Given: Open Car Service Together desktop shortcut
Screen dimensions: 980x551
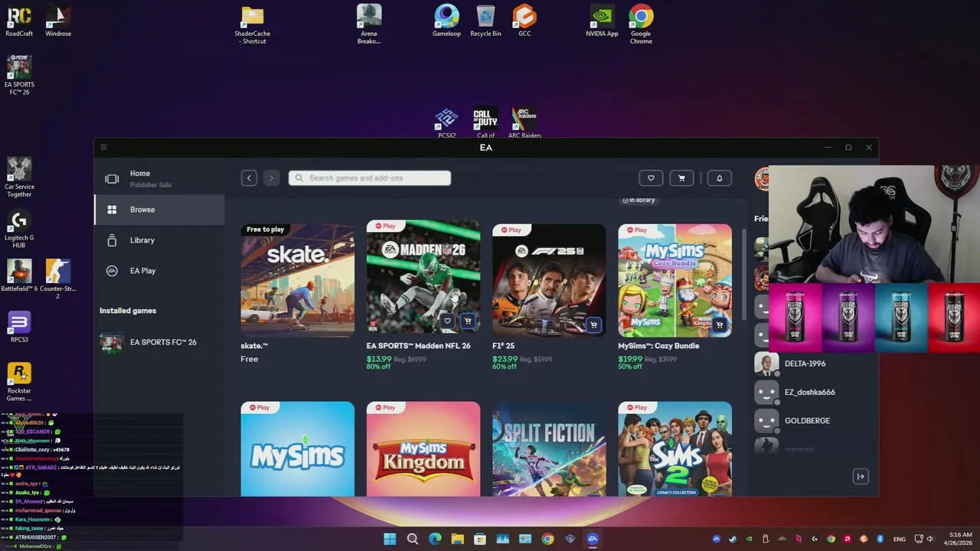Looking at the screenshot, I should click(x=19, y=178).
